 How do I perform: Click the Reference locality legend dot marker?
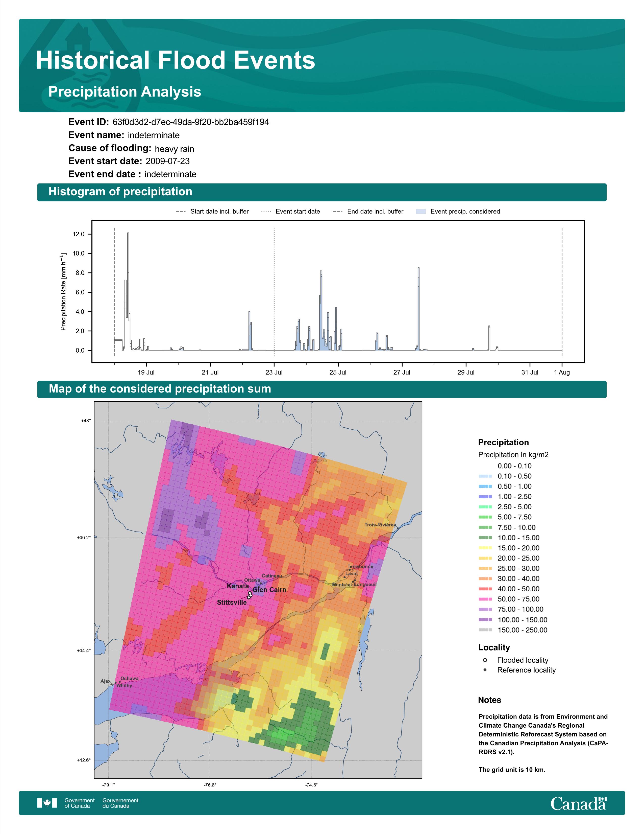point(485,670)
